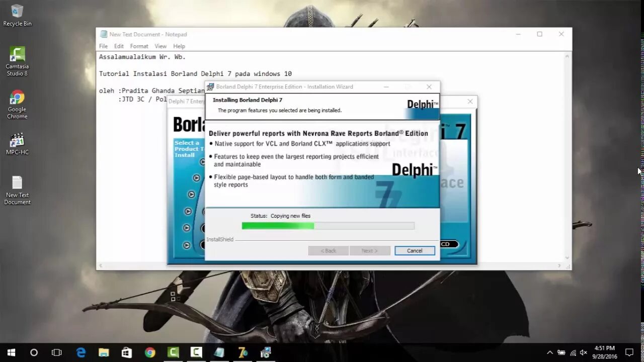Viewport: 644px width, 362px height.
Task: Minimize the Notepad window
Action: 518,34
